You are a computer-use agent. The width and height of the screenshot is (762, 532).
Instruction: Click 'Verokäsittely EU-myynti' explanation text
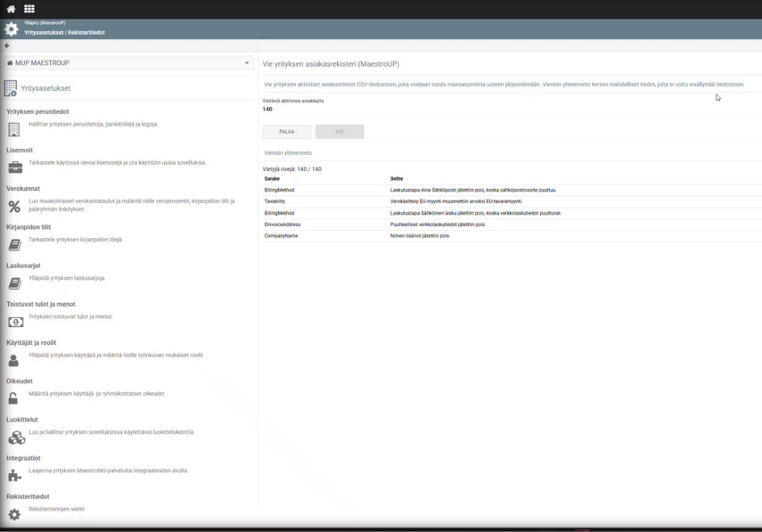tap(455, 201)
